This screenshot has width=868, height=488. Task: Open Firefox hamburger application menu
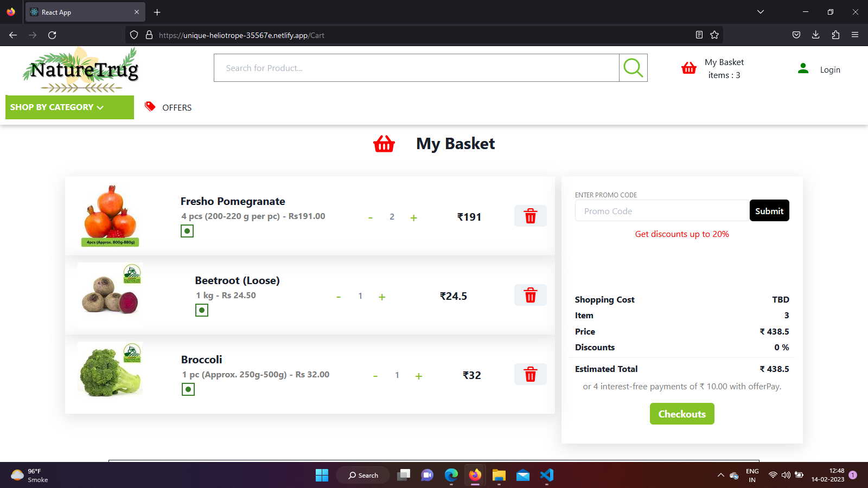coord(855,35)
